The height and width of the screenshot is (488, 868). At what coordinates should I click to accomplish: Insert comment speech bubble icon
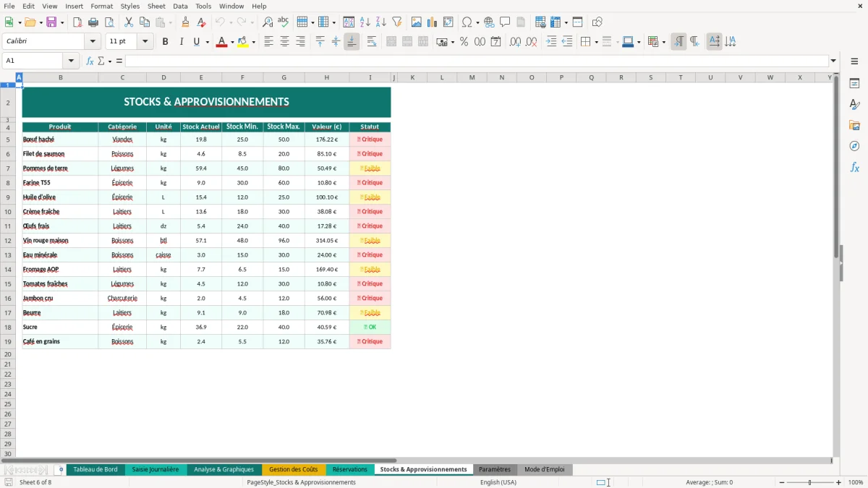506,22
